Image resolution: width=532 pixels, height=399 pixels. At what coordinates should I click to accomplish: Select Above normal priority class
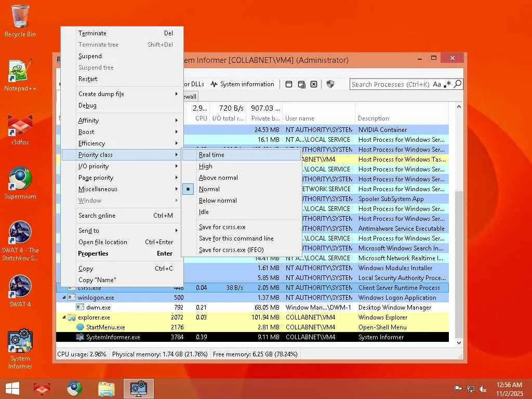coord(241,178)
